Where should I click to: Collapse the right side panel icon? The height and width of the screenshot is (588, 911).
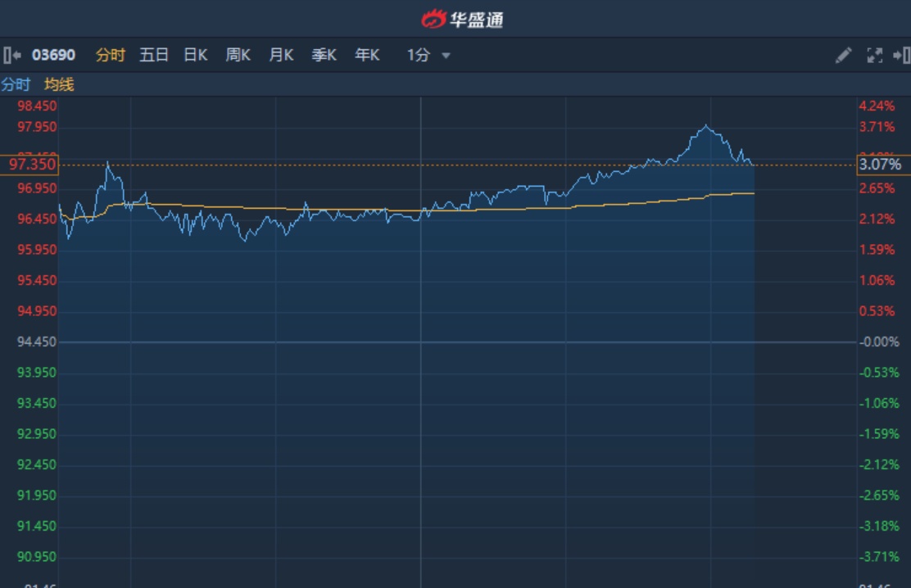901,56
